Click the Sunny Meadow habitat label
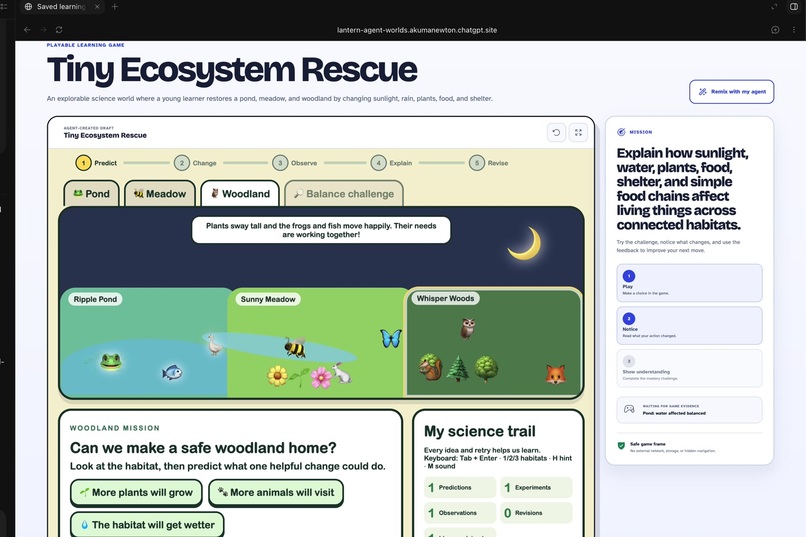The height and width of the screenshot is (537, 806). pyautogui.click(x=268, y=299)
